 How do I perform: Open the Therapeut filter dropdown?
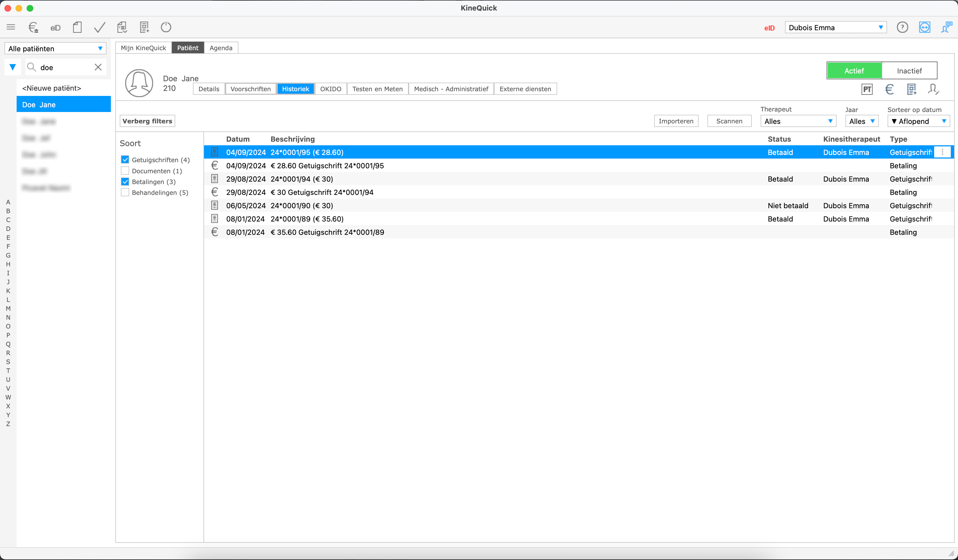point(798,121)
